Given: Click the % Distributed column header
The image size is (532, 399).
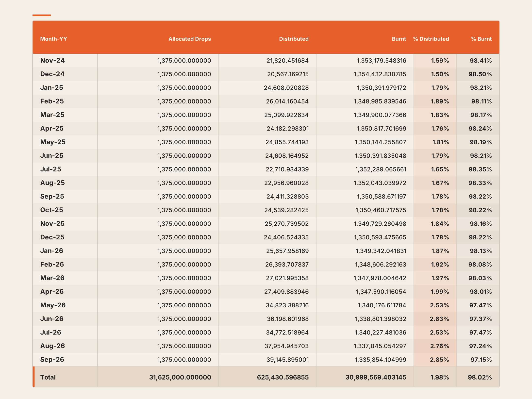Looking at the screenshot, I should (431, 39).
